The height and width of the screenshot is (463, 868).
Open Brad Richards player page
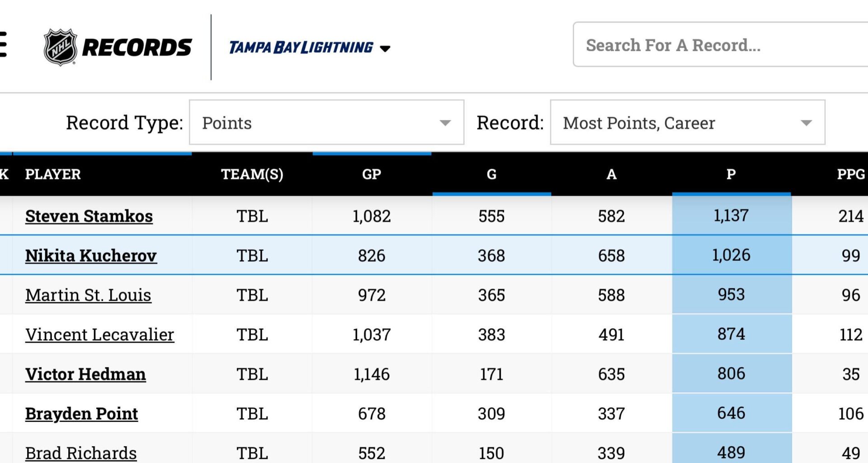(x=81, y=453)
